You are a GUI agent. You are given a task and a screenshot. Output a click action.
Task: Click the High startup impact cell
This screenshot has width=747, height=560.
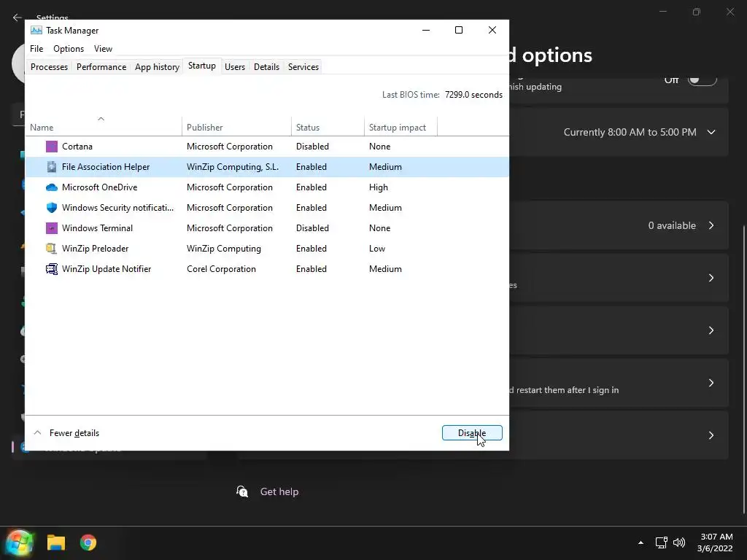(379, 187)
